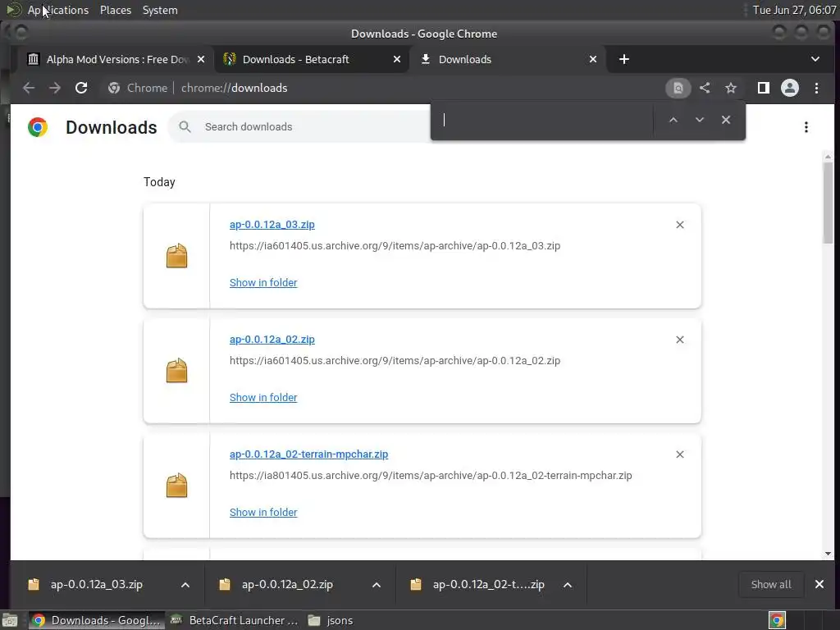The height and width of the screenshot is (630, 840).
Task: Select the Downloads tab
Action: pos(507,59)
